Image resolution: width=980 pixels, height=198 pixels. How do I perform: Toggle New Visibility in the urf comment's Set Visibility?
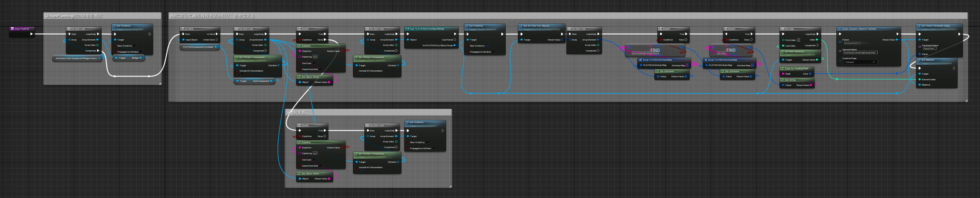(427, 142)
